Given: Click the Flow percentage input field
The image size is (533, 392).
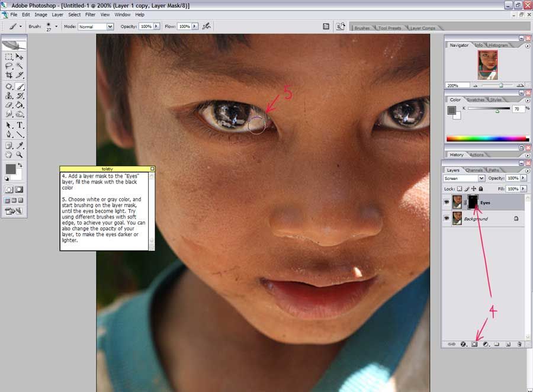Looking at the screenshot, I should (184, 27).
